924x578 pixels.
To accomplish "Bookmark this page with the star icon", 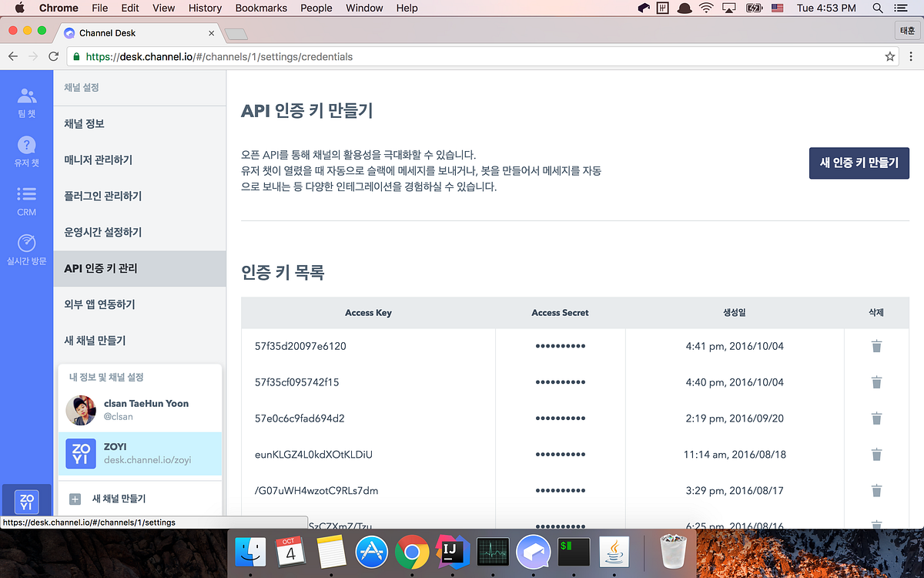I will pos(889,56).
